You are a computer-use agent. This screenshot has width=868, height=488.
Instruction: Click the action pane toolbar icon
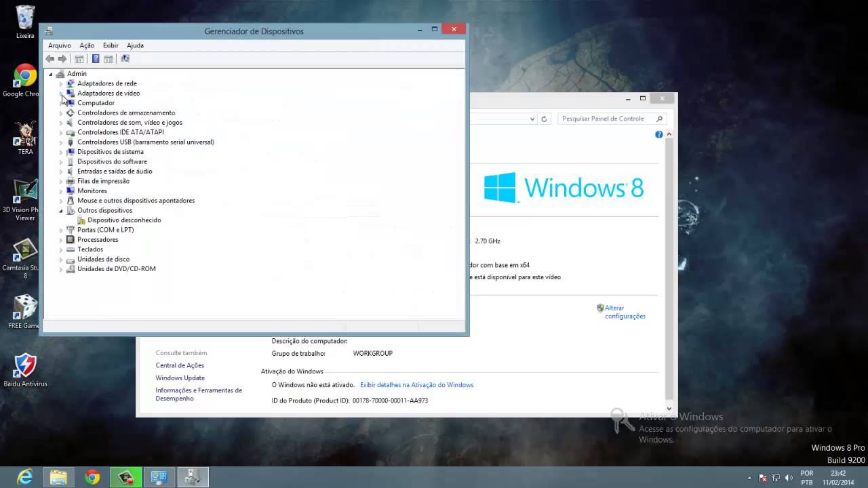108,59
